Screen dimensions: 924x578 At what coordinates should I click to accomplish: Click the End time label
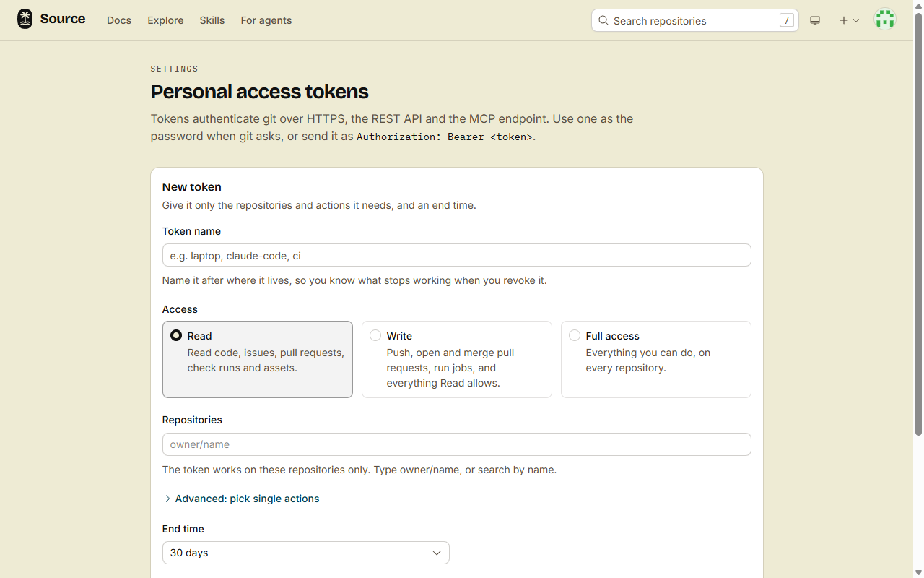pos(183,529)
